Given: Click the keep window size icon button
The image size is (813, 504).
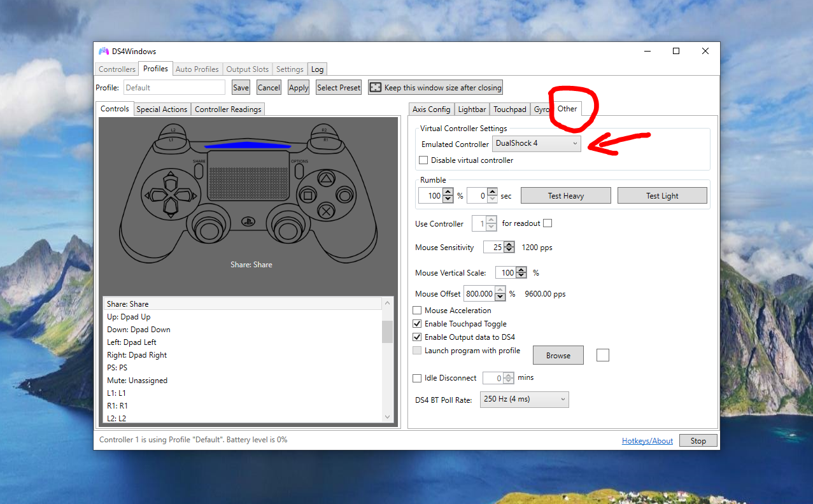Looking at the screenshot, I should [x=376, y=88].
